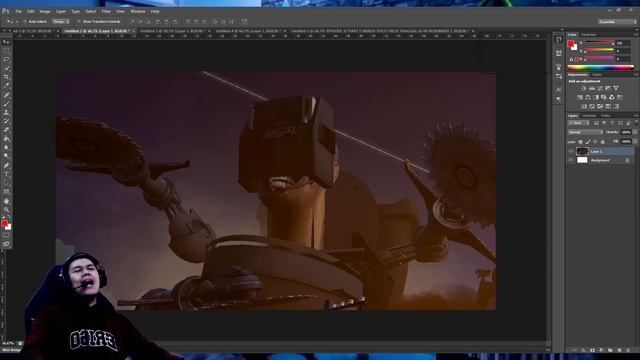The height and width of the screenshot is (360, 640).
Task: Open the Layers panel flyout menu
Action: [x=636, y=116]
